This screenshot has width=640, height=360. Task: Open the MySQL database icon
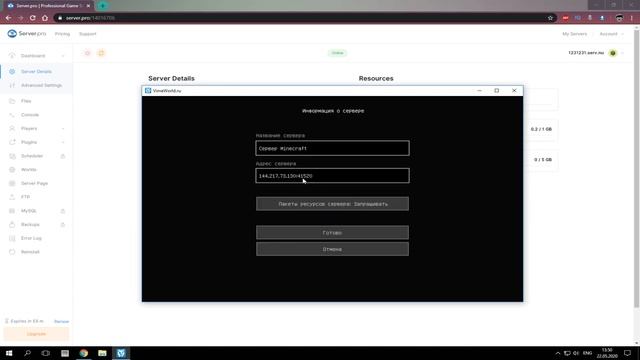pyautogui.click(x=12, y=211)
